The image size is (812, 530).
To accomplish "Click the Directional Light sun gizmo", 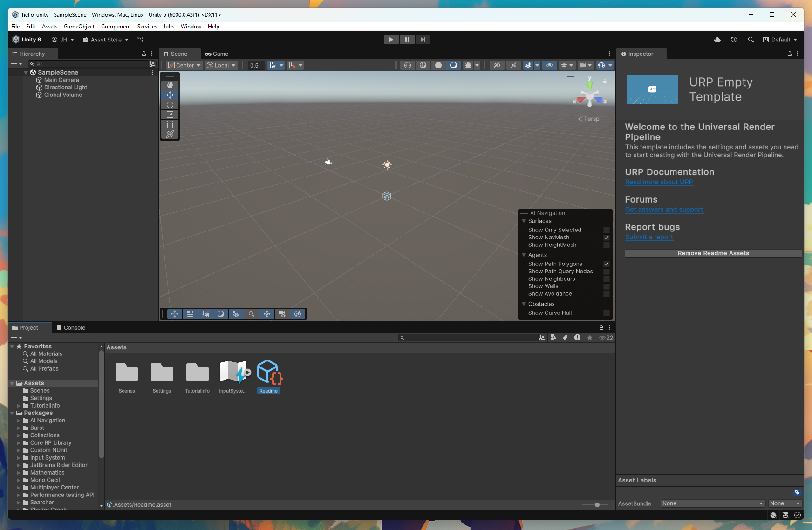I will (x=387, y=165).
